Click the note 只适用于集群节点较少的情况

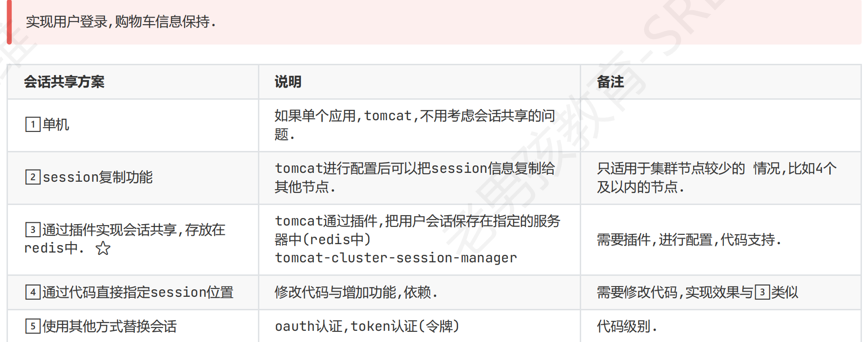716,178
